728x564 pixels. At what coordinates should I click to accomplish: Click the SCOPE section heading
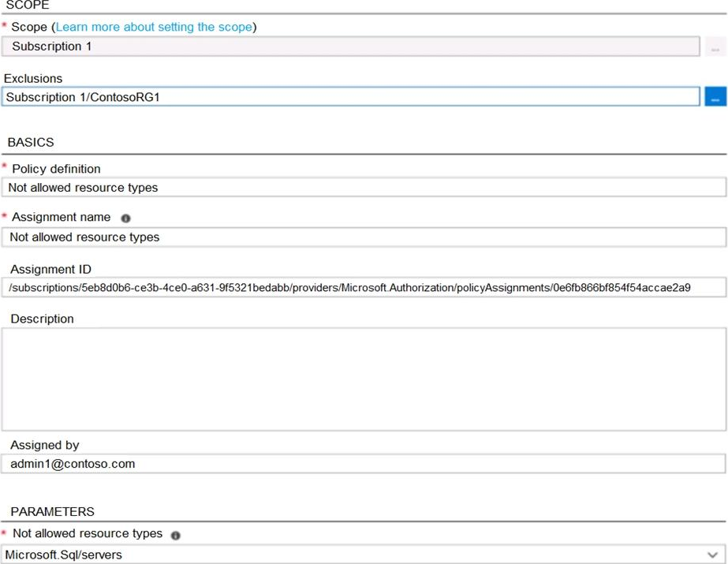click(27, 5)
